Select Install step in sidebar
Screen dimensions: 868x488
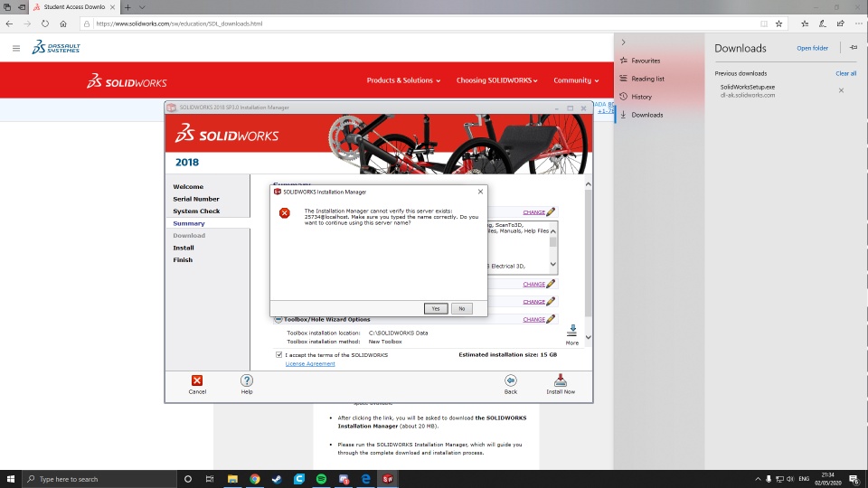(184, 248)
